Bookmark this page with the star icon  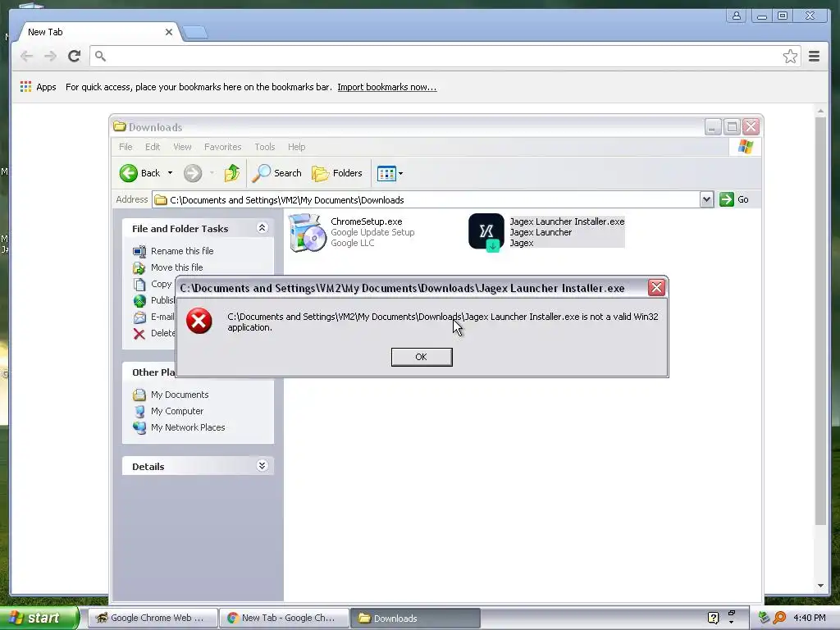click(x=790, y=57)
